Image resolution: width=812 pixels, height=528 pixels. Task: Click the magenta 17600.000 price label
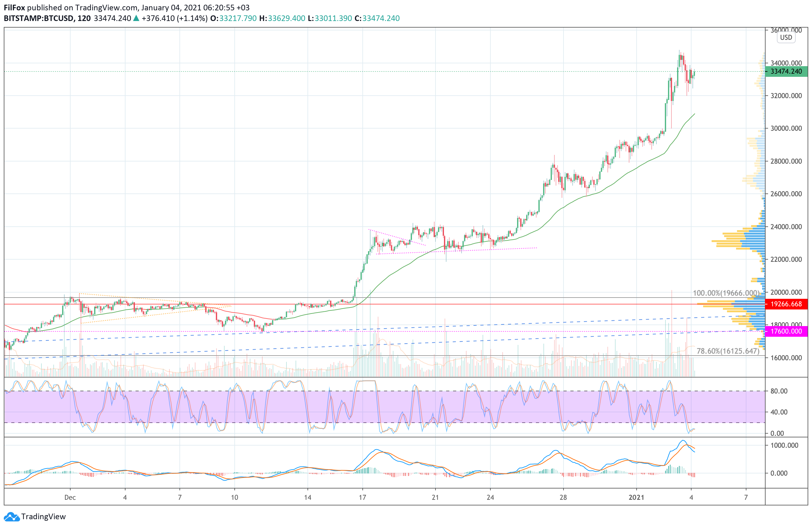tap(786, 331)
